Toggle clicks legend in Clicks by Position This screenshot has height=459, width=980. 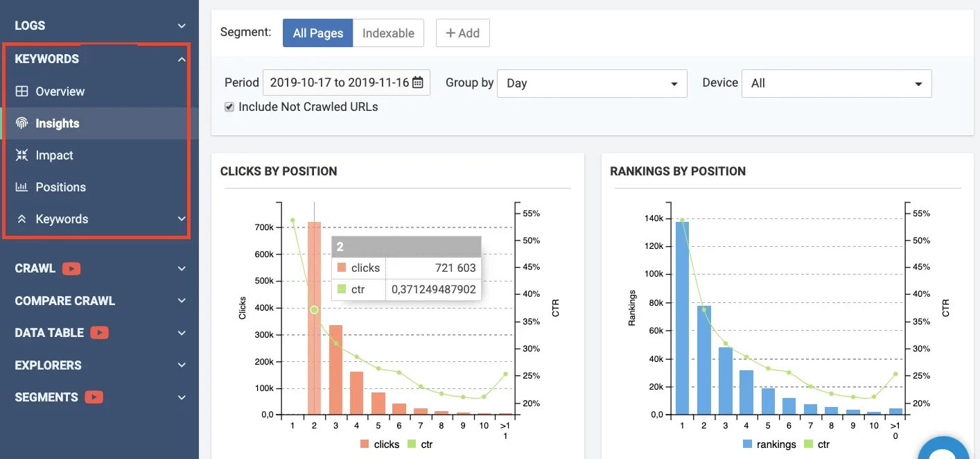pyautogui.click(x=379, y=444)
